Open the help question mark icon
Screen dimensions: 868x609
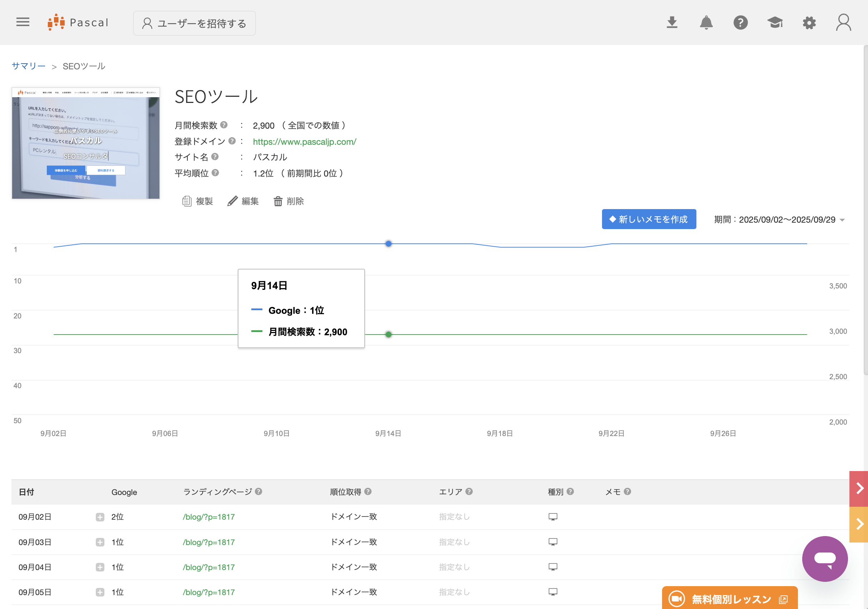(x=740, y=23)
